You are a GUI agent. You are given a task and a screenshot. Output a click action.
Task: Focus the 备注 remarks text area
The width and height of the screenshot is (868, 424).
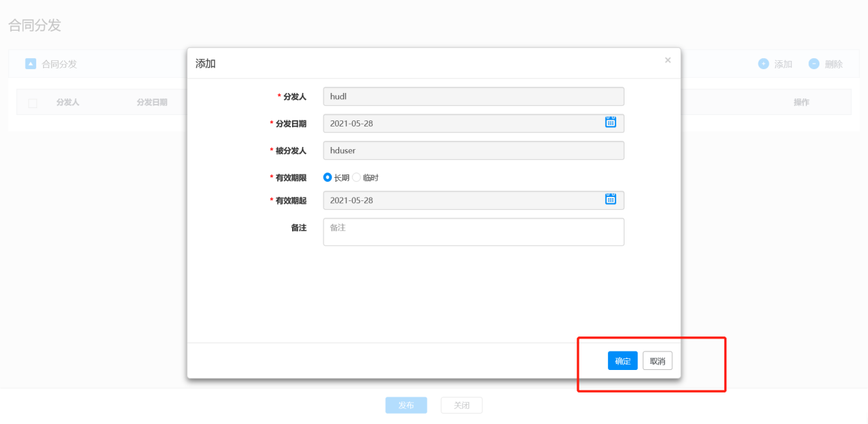click(473, 232)
